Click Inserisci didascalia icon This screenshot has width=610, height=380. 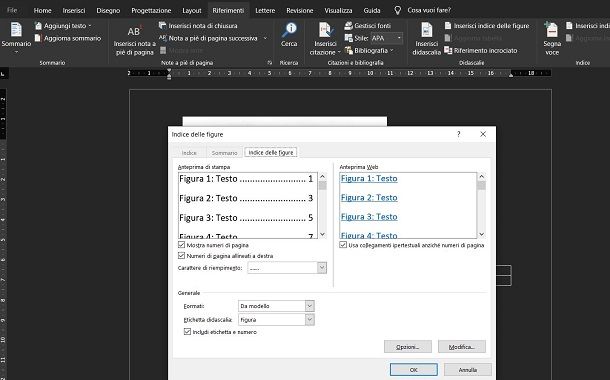click(x=427, y=30)
